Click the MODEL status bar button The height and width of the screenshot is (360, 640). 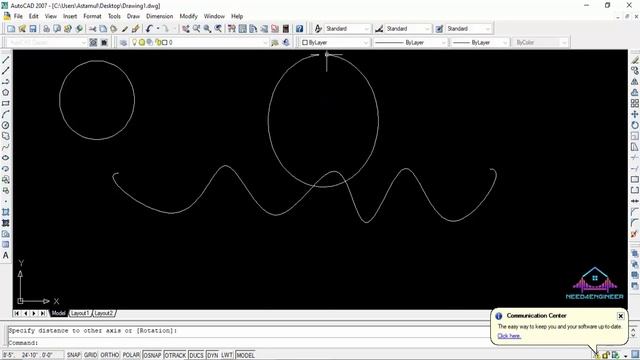(x=245, y=355)
